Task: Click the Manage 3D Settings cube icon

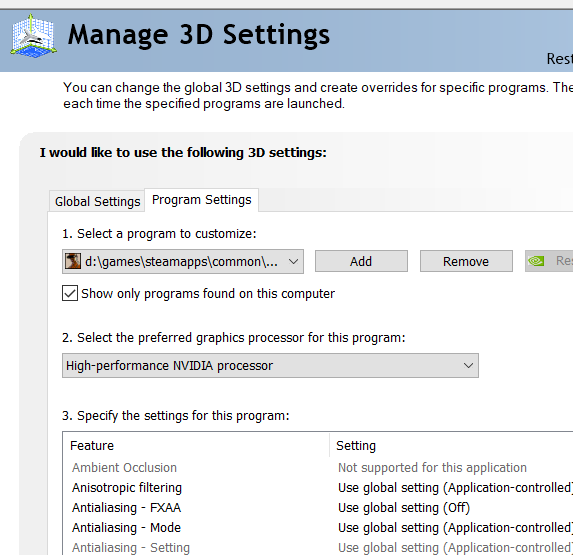Action: click(x=34, y=36)
